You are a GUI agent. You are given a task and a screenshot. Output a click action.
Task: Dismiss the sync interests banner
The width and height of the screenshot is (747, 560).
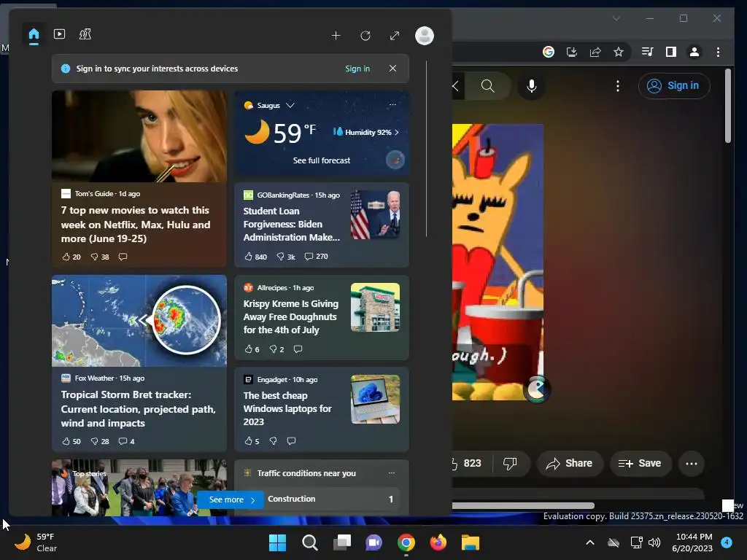click(x=392, y=69)
